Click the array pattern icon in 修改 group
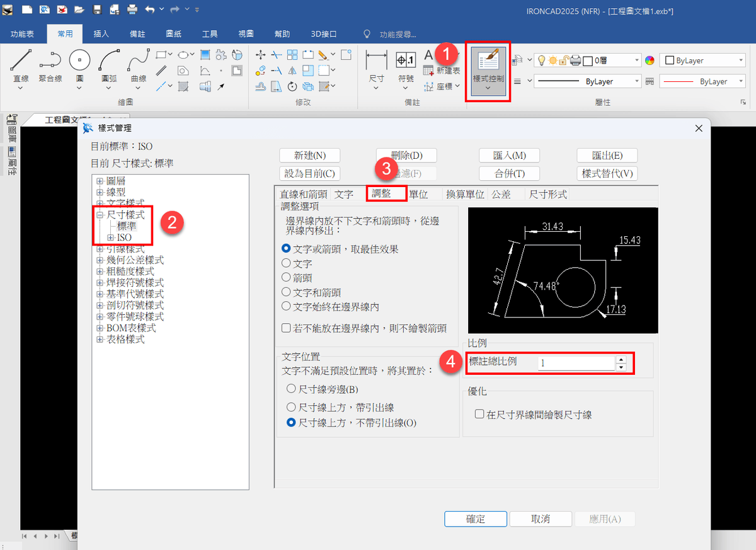Screen dimensions: 756x550 [292, 55]
